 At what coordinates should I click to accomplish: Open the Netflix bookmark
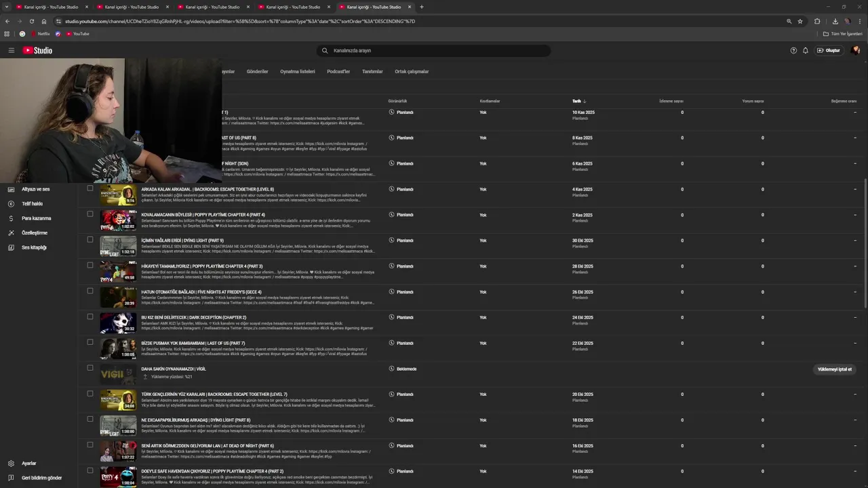coord(40,33)
